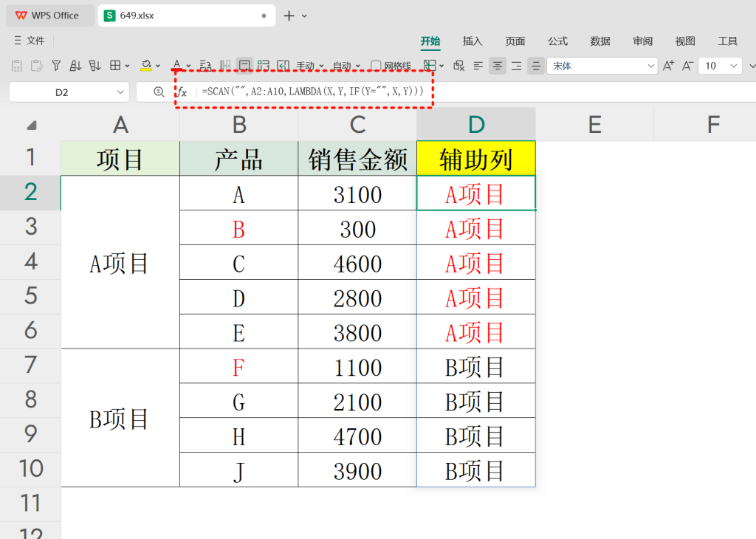Screen dimensions: 756x539
Task: Toggle center horizontal alignment
Action: tap(497, 66)
